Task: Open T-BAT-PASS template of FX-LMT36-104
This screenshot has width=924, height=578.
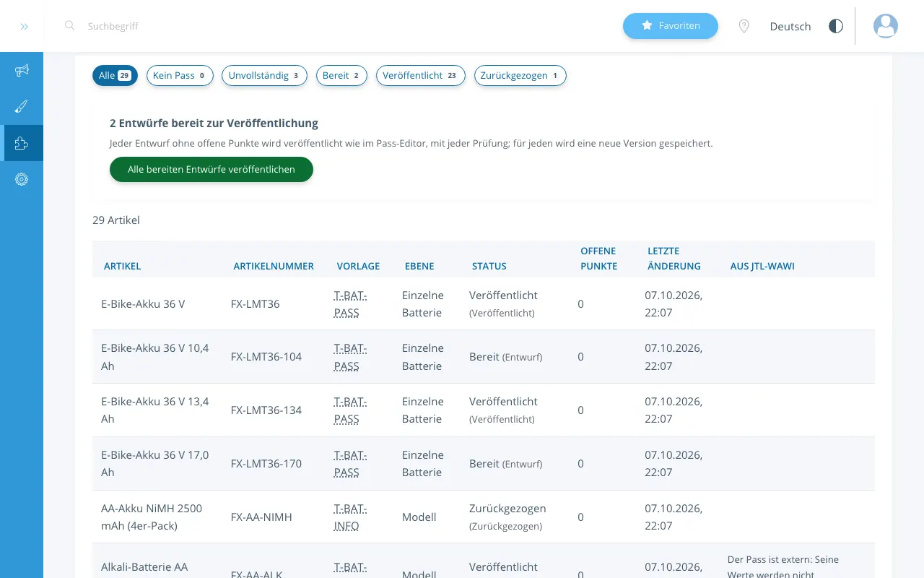Action: (x=350, y=357)
